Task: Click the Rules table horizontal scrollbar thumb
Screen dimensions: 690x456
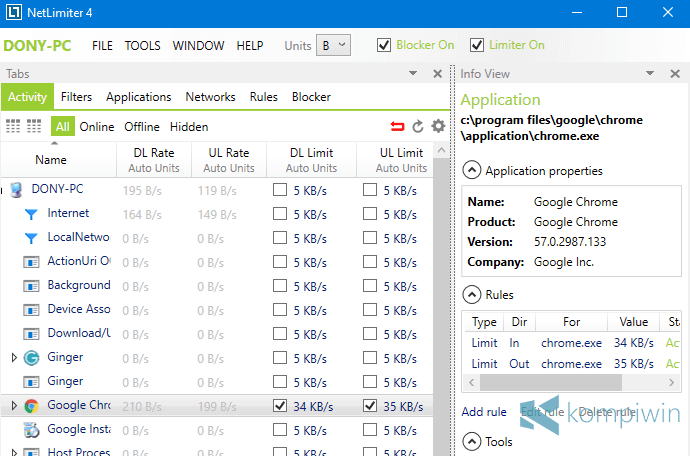Action: [x=551, y=382]
